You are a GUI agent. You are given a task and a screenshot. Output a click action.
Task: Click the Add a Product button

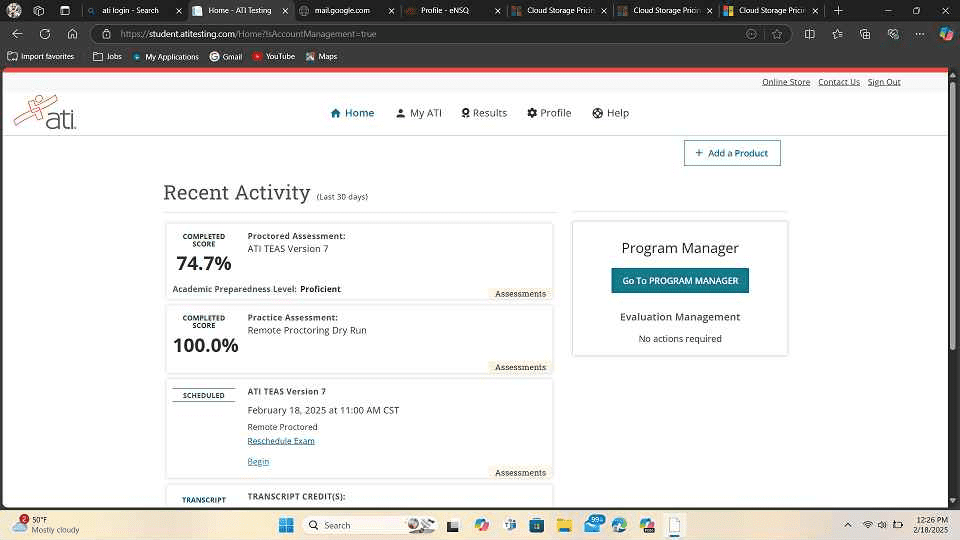[732, 153]
